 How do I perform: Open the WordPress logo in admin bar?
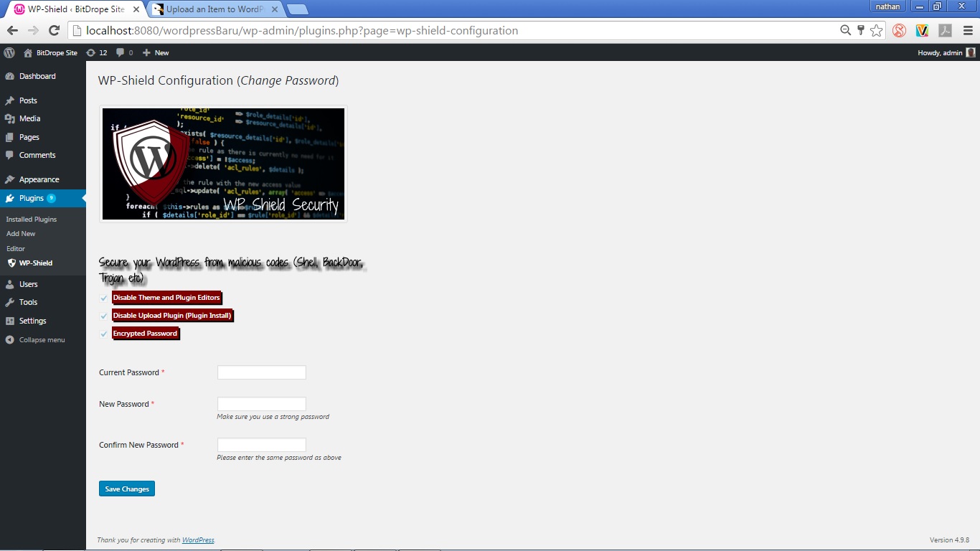tap(9, 52)
